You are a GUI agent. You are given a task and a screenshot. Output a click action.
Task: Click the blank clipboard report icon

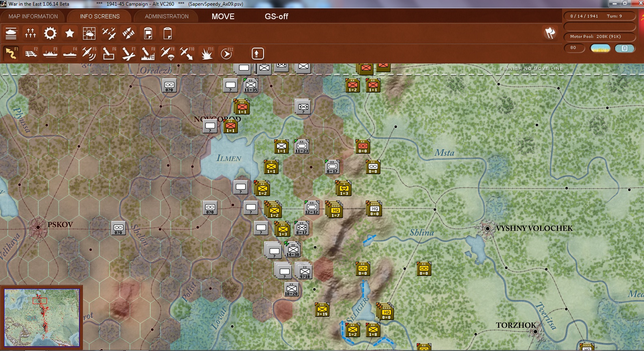167,33
